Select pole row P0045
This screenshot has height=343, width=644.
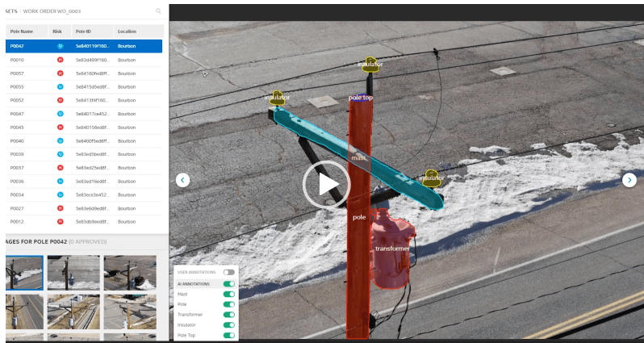tap(84, 128)
